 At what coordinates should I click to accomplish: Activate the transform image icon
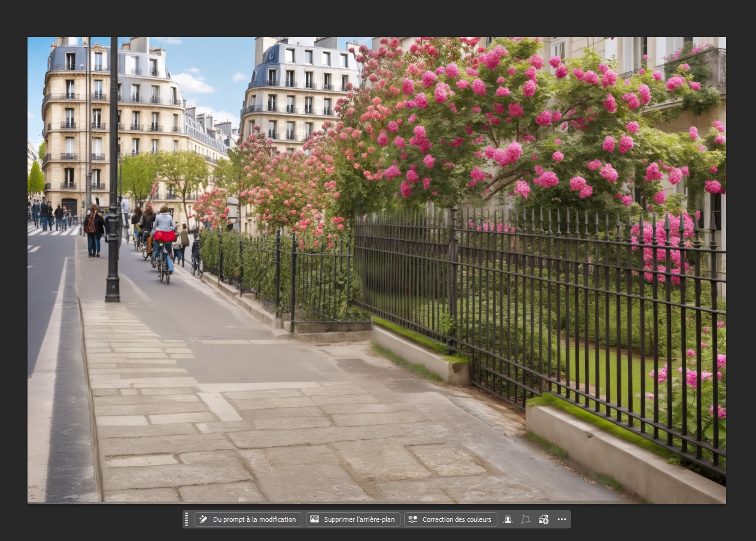click(526, 519)
